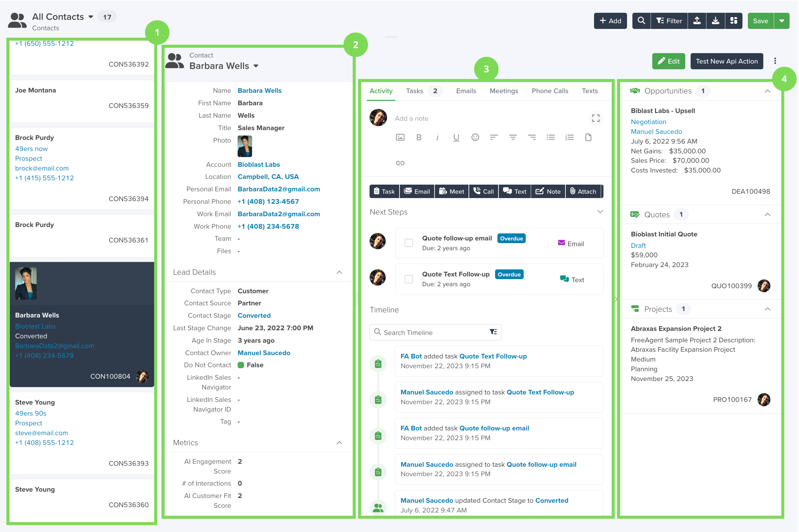Click the contact people icon beside Barbara Wells
Screen dimensions: 799x532
tap(175, 61)
